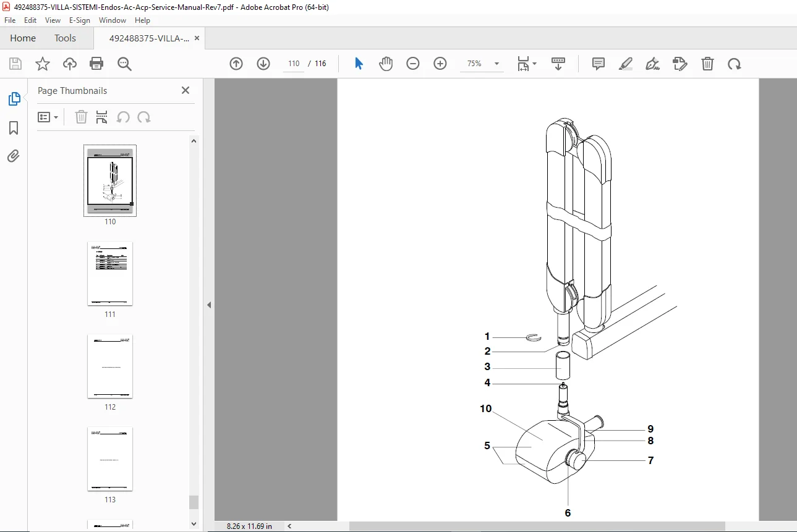Open thumbnails panel options dropdown
This screenshot has height=532, width=797.
point(48,117)
